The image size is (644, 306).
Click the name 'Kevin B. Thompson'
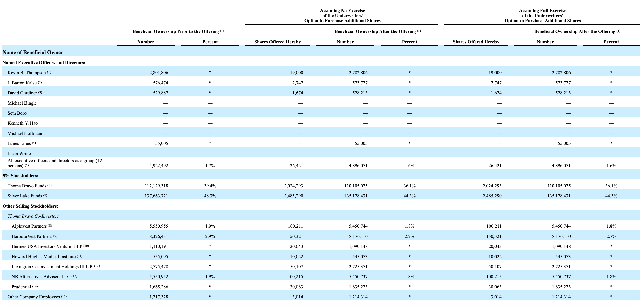click(x=27, y=73)
